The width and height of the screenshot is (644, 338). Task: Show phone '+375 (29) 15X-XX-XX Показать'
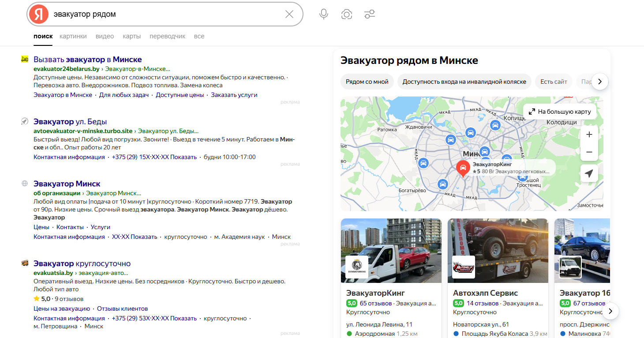click(x=154, y=157)
